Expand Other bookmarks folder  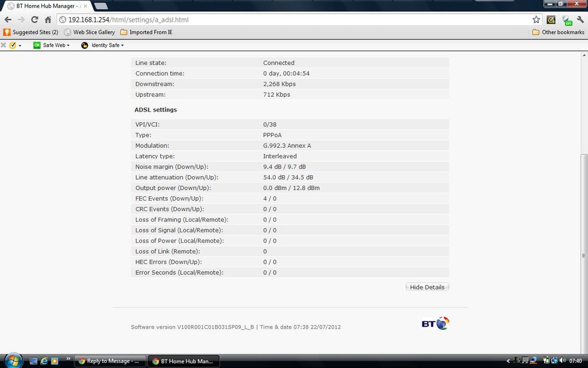[558, 32]
